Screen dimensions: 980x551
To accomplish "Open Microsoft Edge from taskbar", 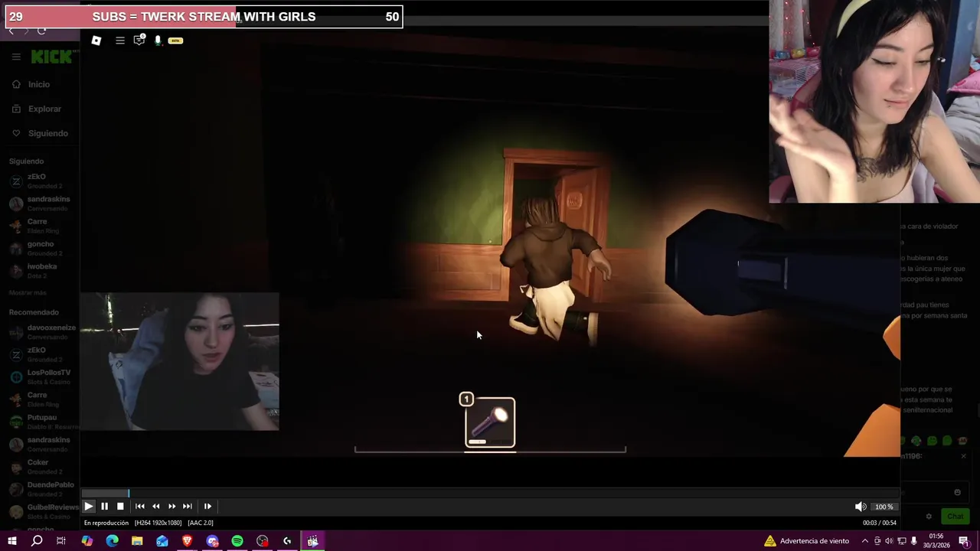I will [x=112, y=541].
